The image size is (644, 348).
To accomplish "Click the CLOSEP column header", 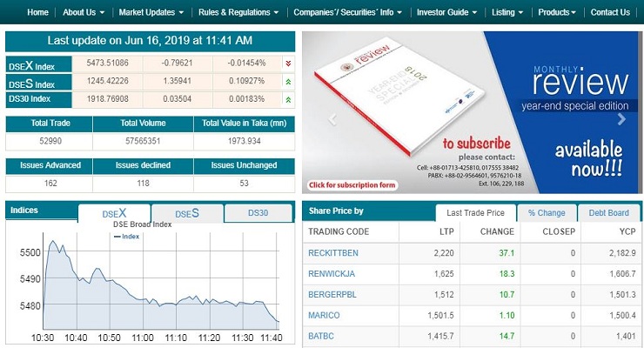I will tap(559, 232).
